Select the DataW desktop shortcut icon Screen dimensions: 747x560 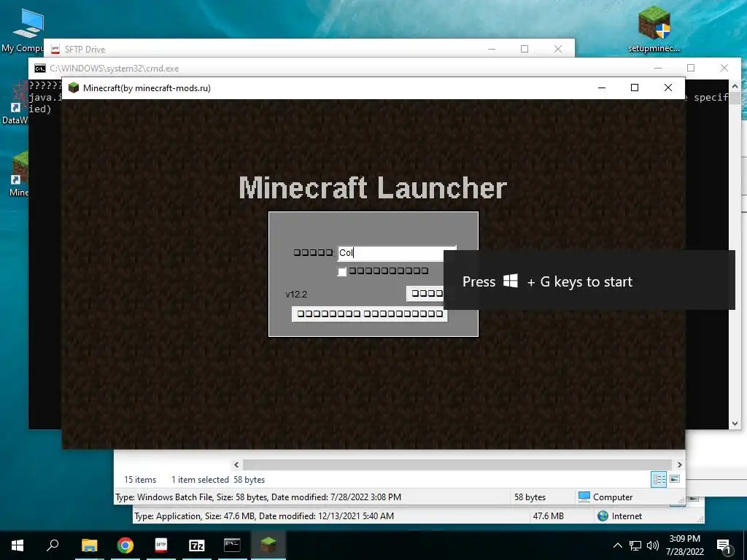coord(15,102)
